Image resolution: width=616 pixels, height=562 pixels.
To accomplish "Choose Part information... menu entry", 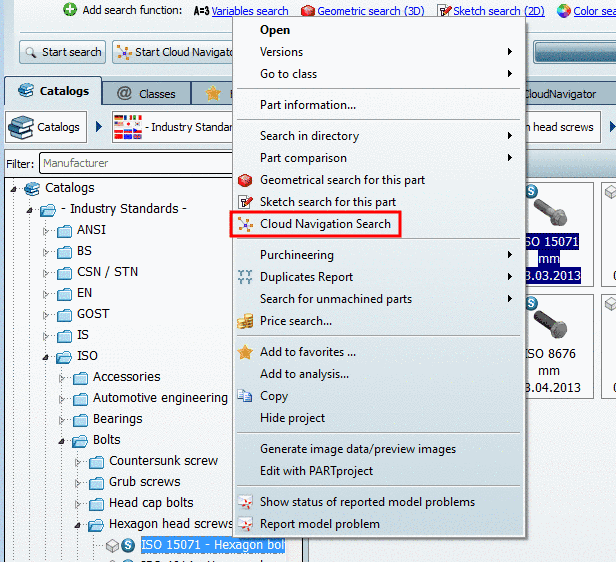I will [x=308, y=105].
